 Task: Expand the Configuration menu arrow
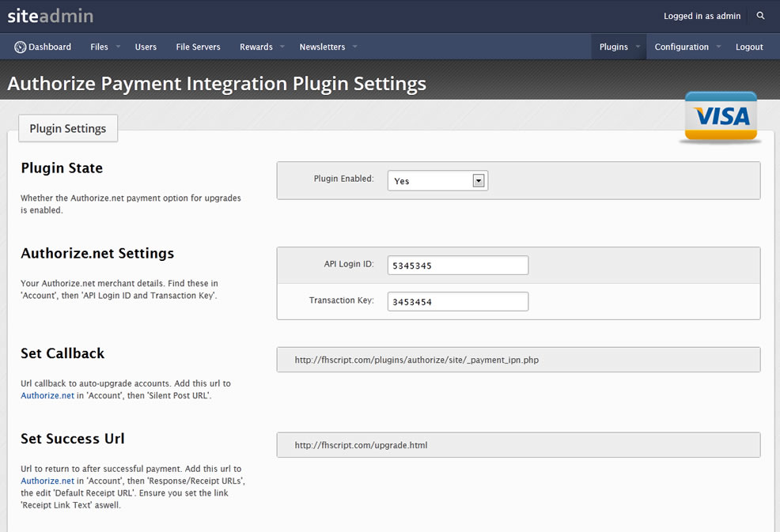pos(718,47)
